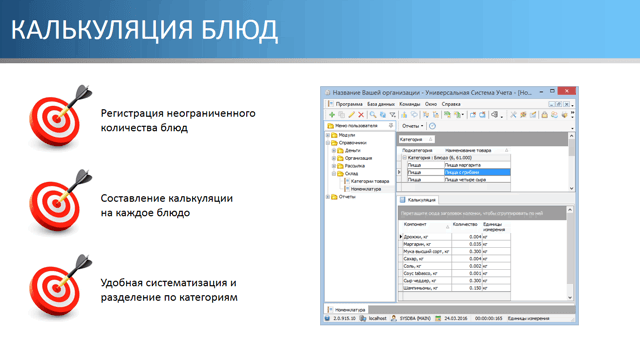This screenshot has height=360, width=640.
Task: Click the red X delete icon
Action: (361, 115)
